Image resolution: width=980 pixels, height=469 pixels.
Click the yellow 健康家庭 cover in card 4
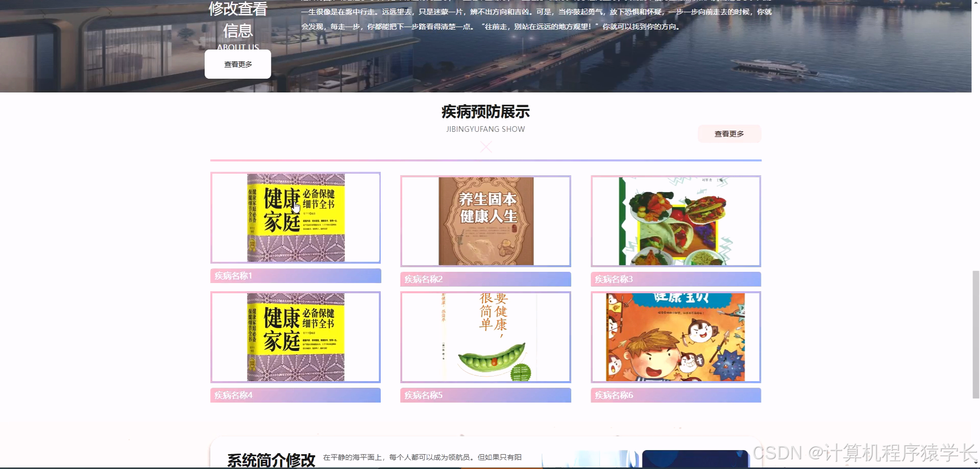click(296, 337)
